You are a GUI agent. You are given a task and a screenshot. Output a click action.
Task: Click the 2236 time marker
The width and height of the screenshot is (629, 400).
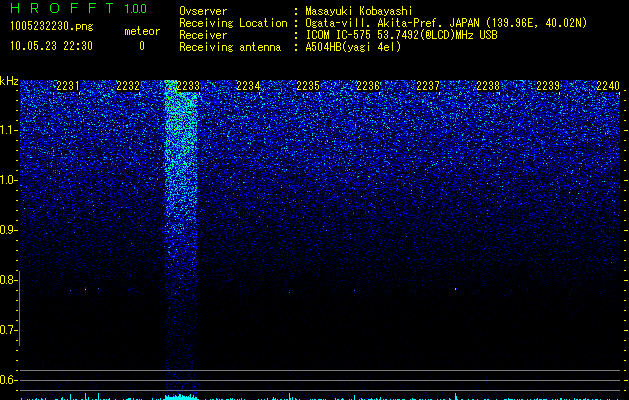pos(368,86)
